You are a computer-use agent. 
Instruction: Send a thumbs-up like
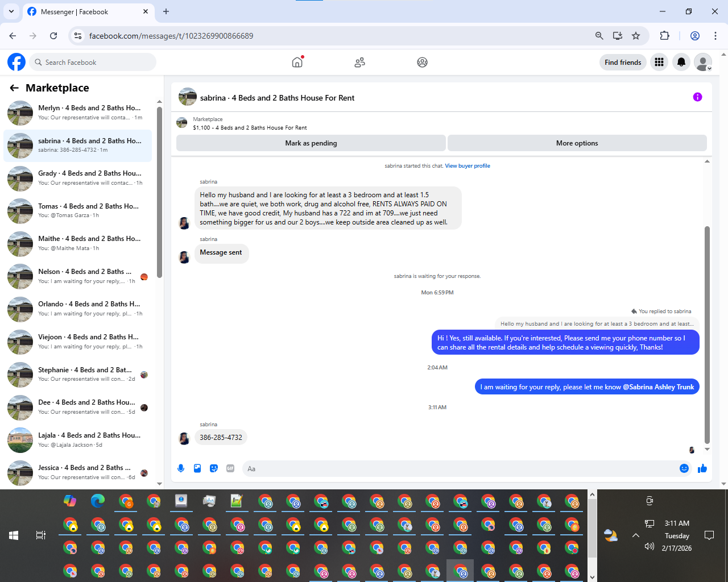coord(702,468)
